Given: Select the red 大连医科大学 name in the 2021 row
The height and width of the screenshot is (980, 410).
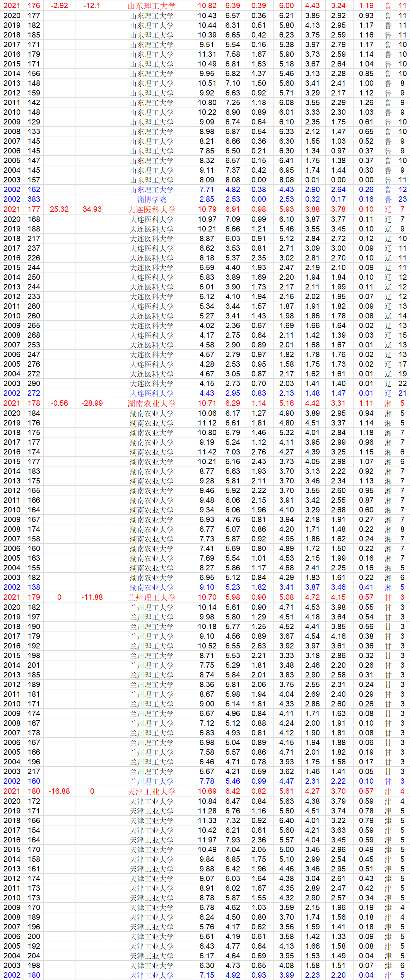Looking at the screenshot, I should pyautogui.click(x=152, y=209).
